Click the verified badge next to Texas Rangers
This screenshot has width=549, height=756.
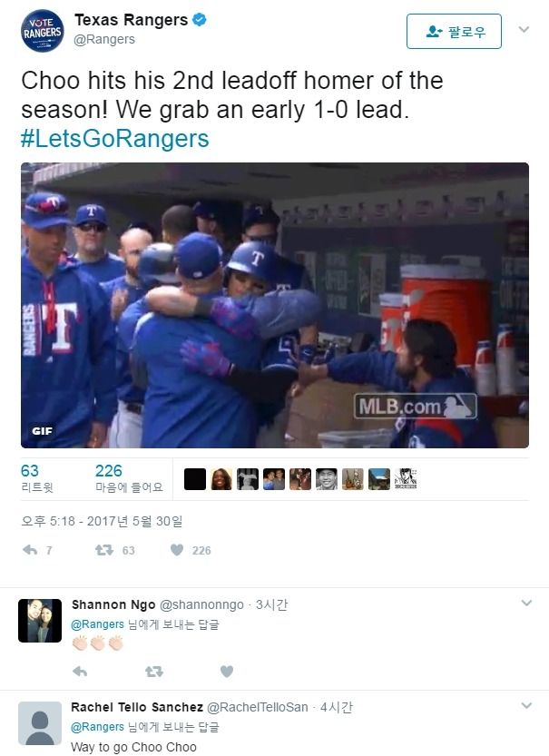[200, 20]
